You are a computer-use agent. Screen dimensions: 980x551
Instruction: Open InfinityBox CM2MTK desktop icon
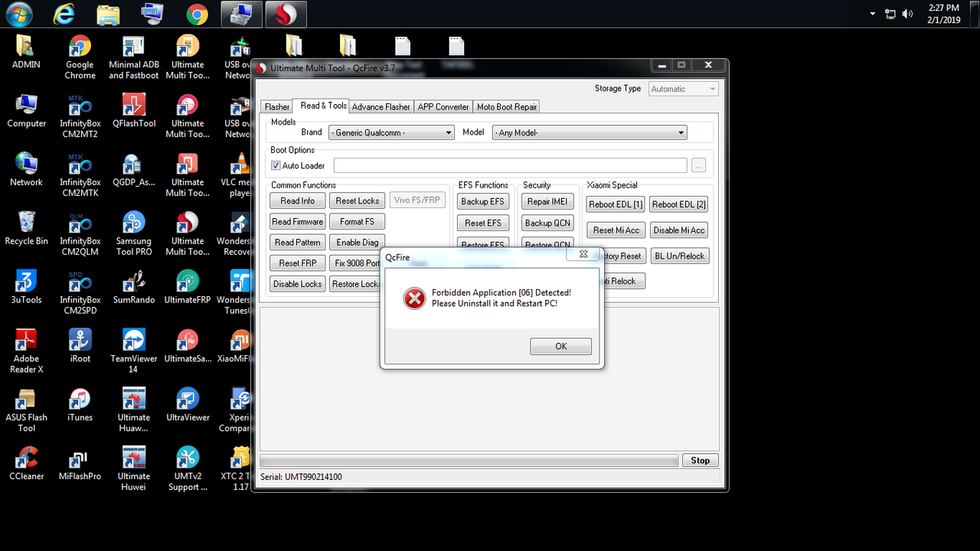point(80,175)
